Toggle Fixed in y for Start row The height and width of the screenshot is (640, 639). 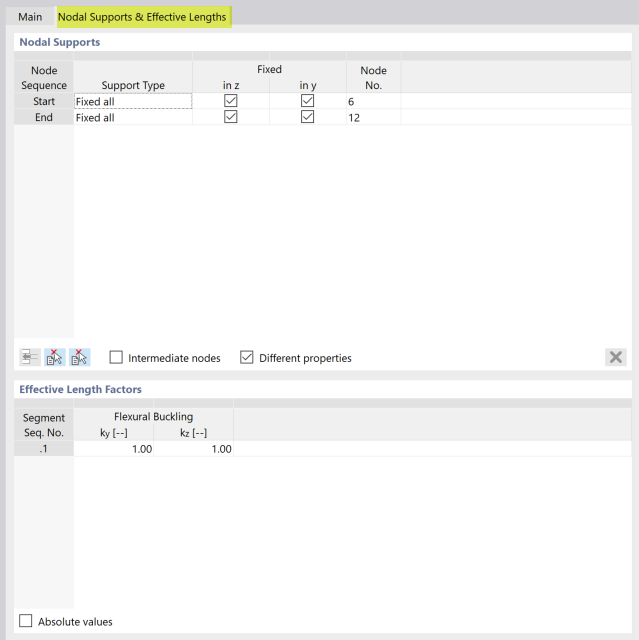pyautogui.click(x=307, y=101)
